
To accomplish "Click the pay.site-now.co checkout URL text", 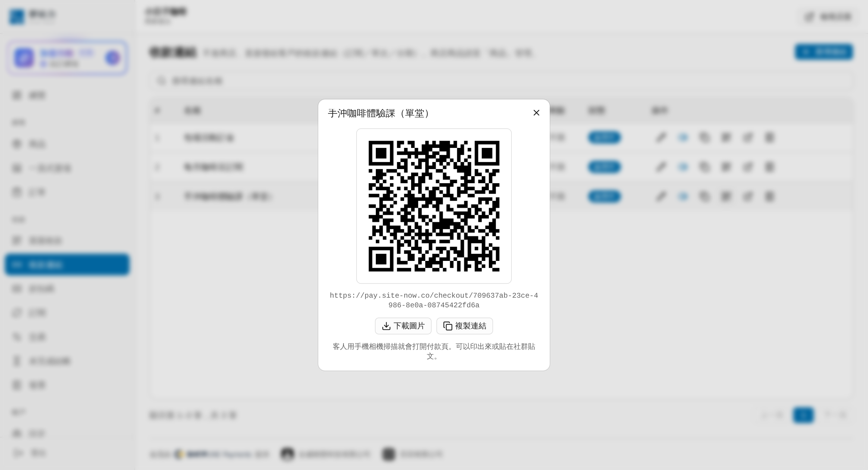I will [x=434, y=300].
